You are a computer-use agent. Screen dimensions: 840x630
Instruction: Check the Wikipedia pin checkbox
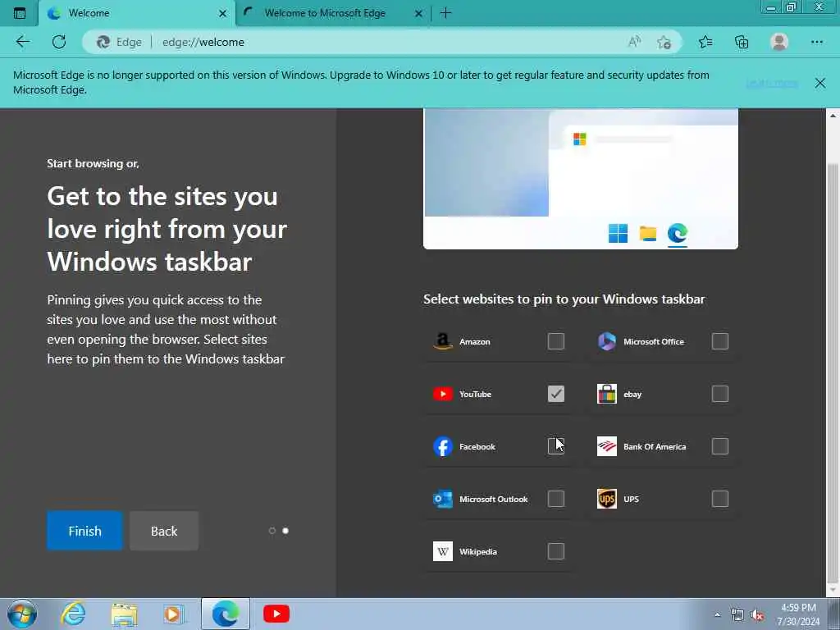click(556, 551)
